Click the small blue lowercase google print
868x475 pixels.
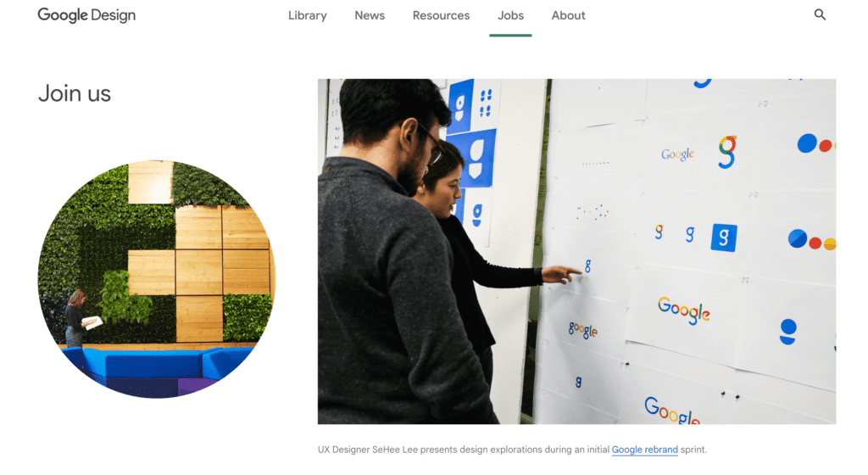click(583, 330)
